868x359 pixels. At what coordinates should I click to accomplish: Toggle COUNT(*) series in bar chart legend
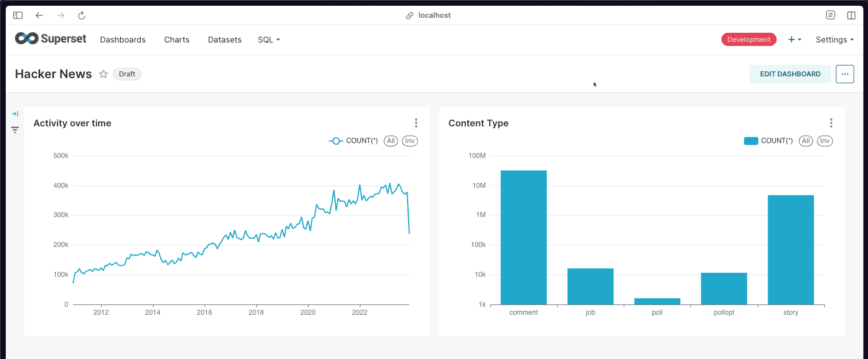769,141
